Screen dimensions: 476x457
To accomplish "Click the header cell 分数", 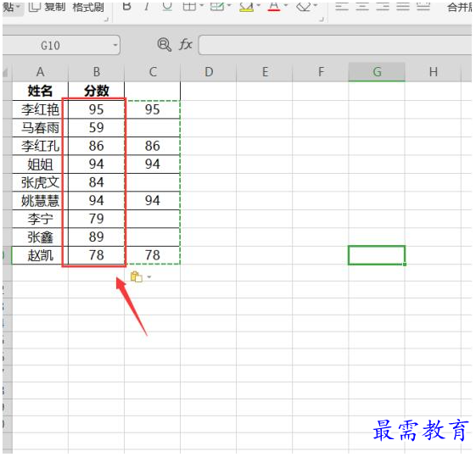I will 97,91.
